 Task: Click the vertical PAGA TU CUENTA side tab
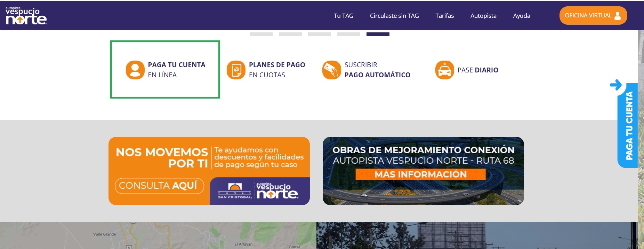pos(628,125)
